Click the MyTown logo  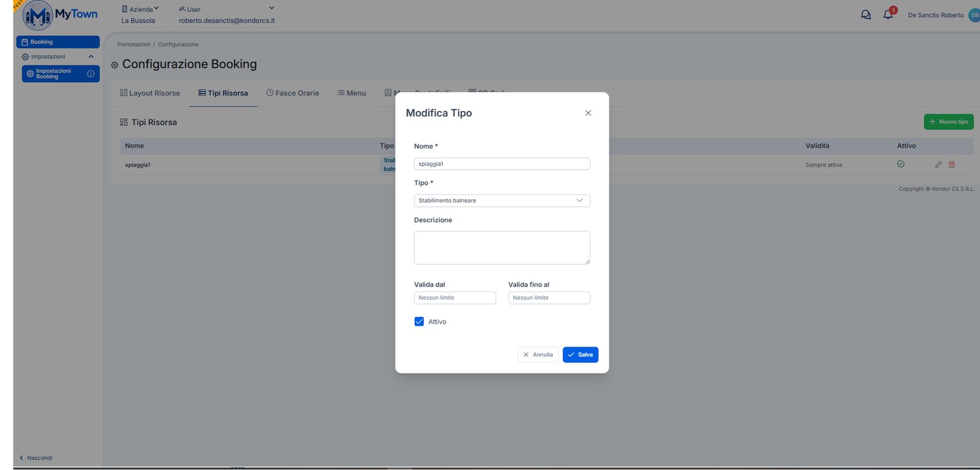click(59, 16)
